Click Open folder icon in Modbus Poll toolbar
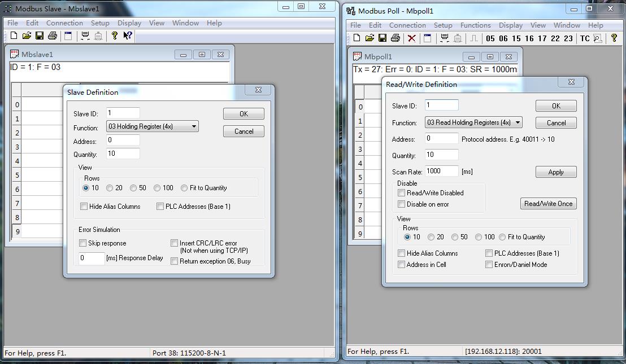626x364 pixels. (369, 38)
